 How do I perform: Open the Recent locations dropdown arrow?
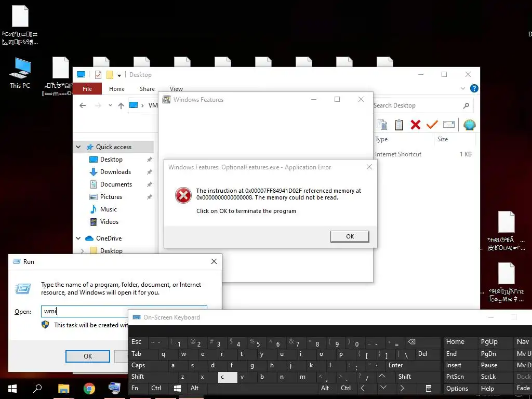point(110,105)
